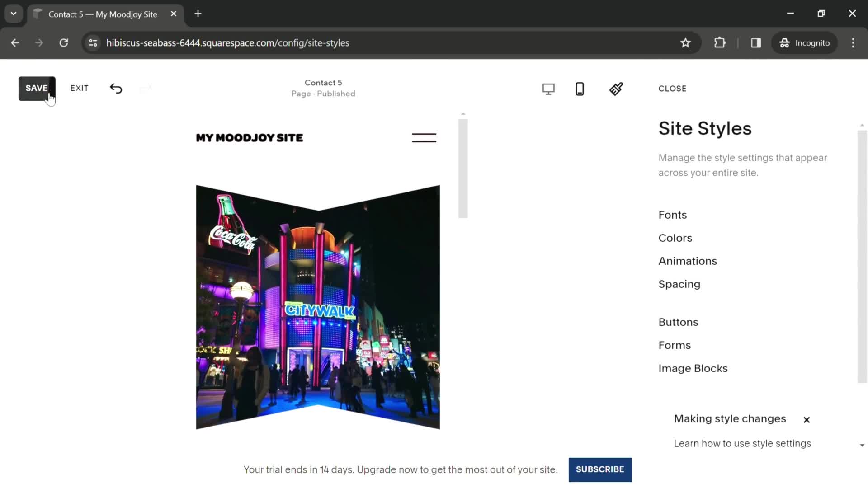Open Colors style settings
The height and width of the screenshot is (488, 868).
[675, 238]
